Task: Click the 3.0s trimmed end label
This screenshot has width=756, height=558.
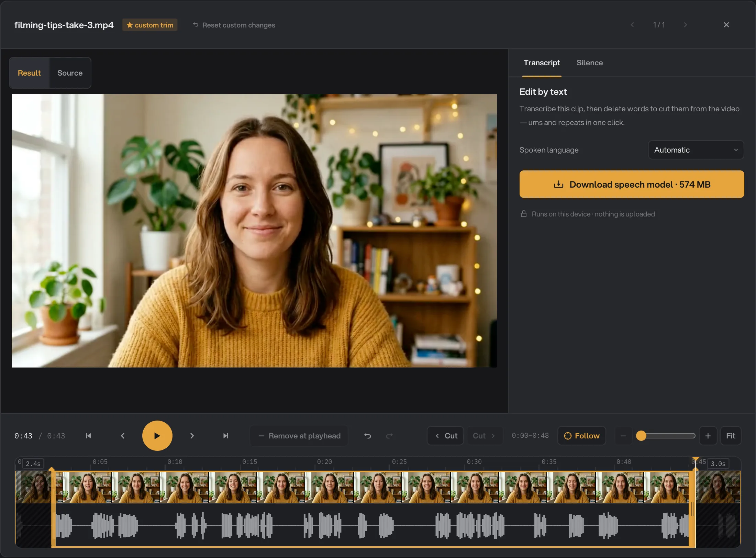Action: (718, 464)
